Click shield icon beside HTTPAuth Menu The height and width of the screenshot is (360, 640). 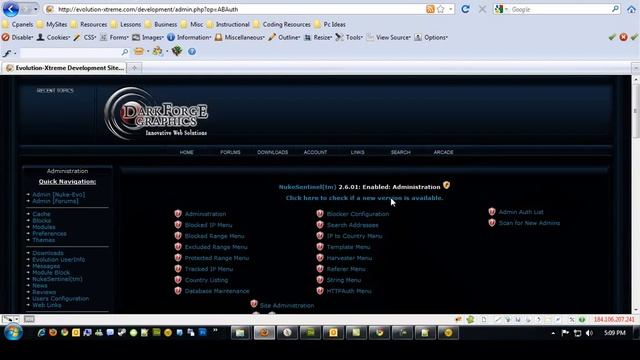pos(320,291)
